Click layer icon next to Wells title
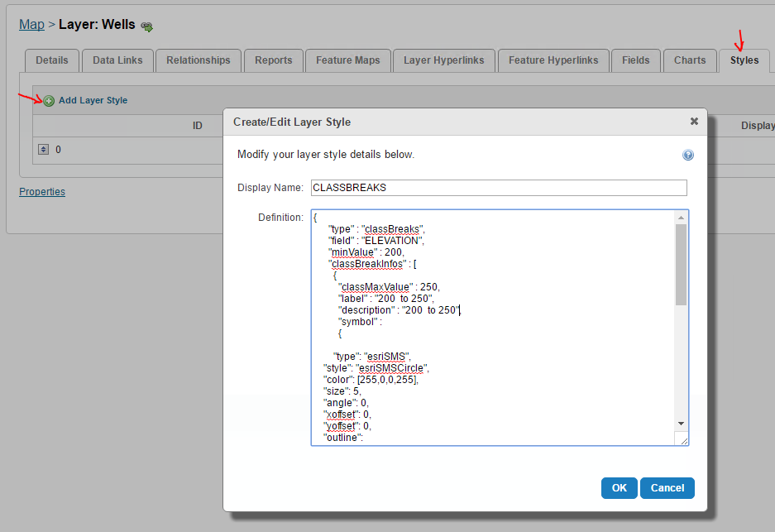775x532 pixels. pyautogui.click(x=146, y=26)
